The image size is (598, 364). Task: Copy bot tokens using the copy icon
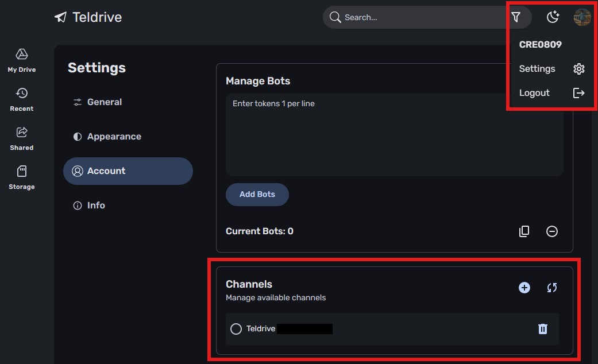coord(524,231)
